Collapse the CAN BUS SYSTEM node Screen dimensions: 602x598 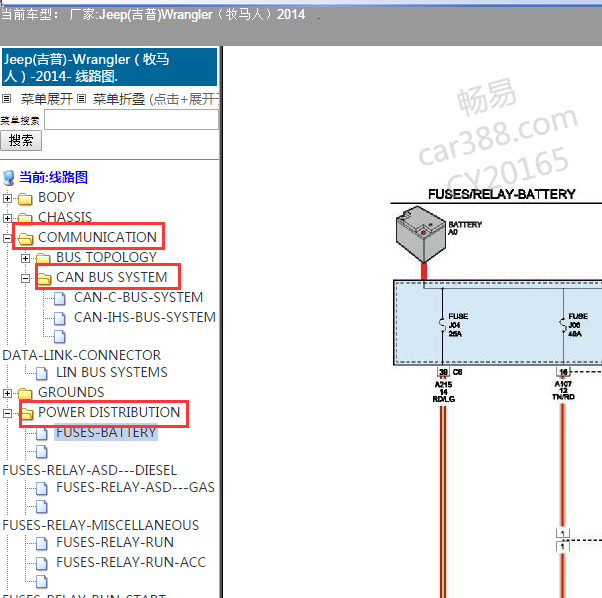pos(25,278)
